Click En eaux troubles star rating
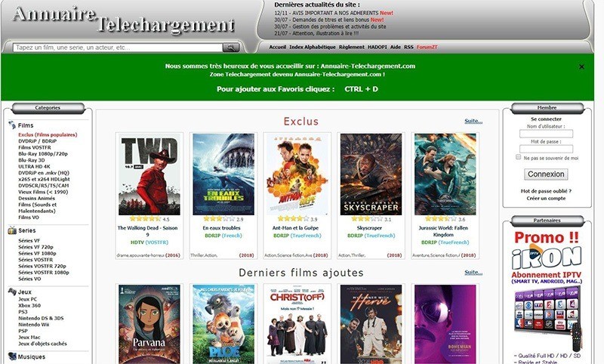The height and width of the screenshot is (364, 604). tap(219, 219)
